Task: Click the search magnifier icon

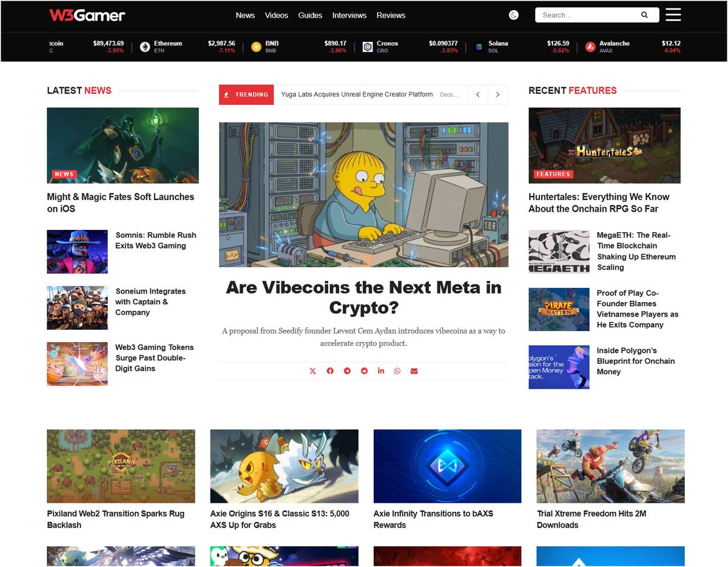Action: click(x=644, y=15)
